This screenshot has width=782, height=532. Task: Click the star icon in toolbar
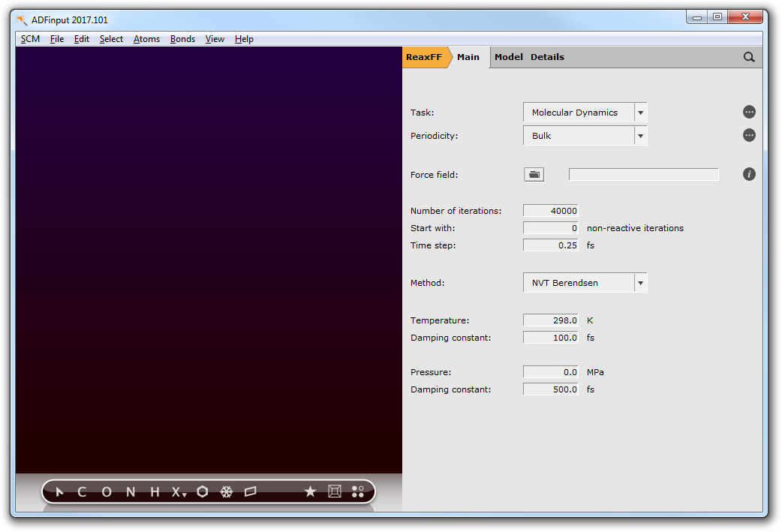pyautogui.click(x=310, y=492)
